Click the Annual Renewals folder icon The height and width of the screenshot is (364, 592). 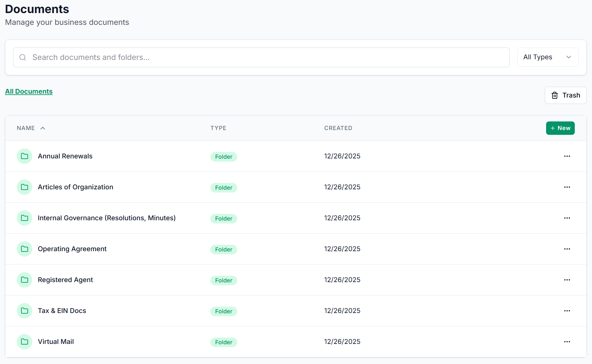25,156
